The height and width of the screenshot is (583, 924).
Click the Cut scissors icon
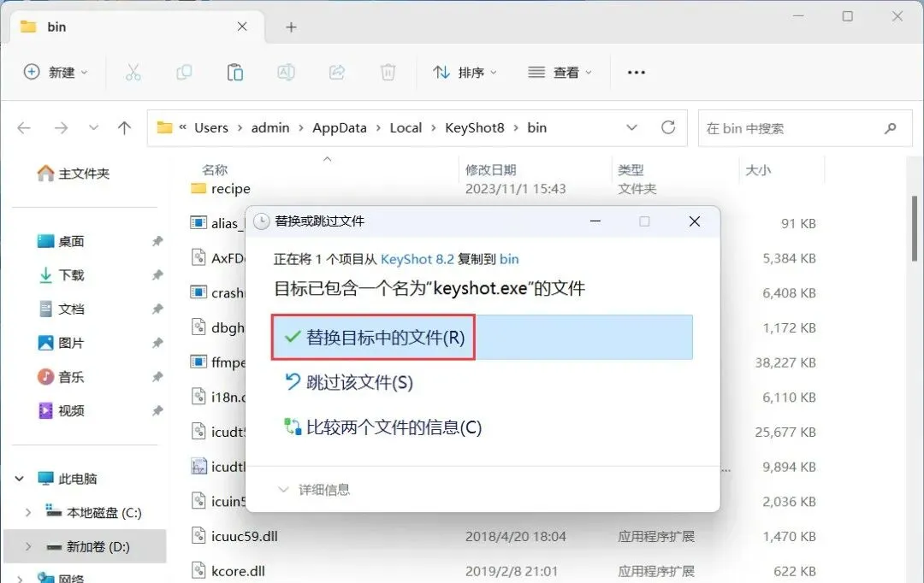[x=133, y=73]
